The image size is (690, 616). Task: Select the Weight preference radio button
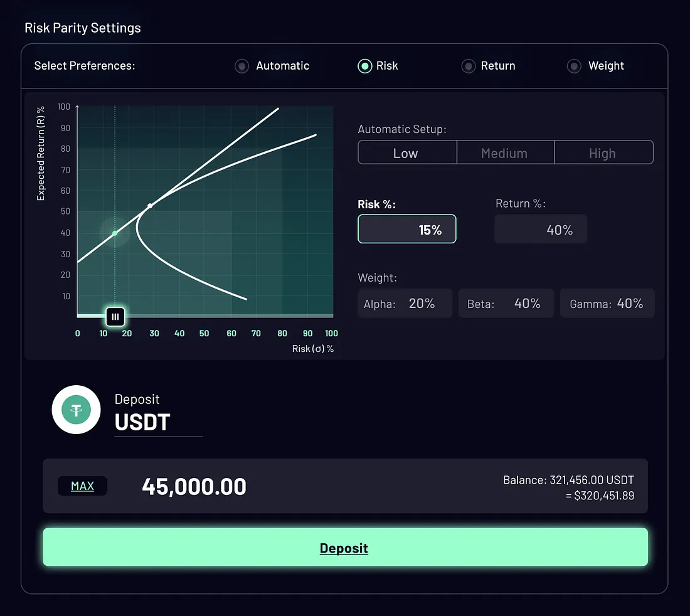click(573, 66)
